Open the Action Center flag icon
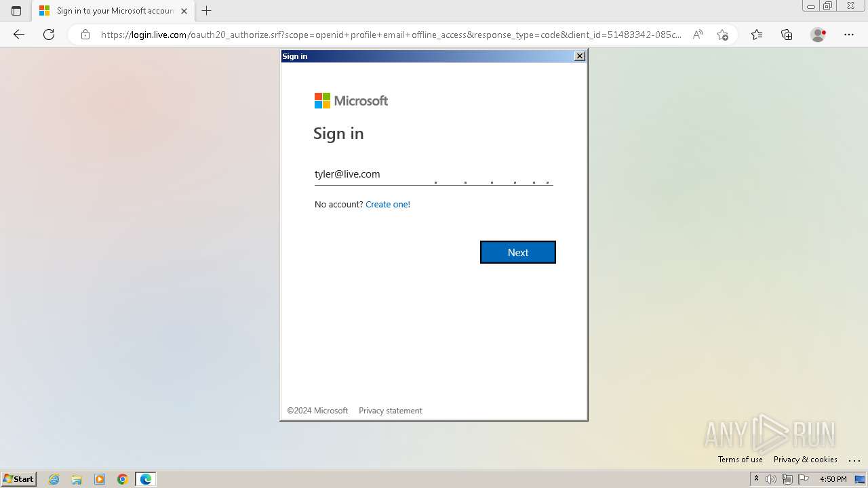This screenshot has width=868, height=488. point(804,479)
